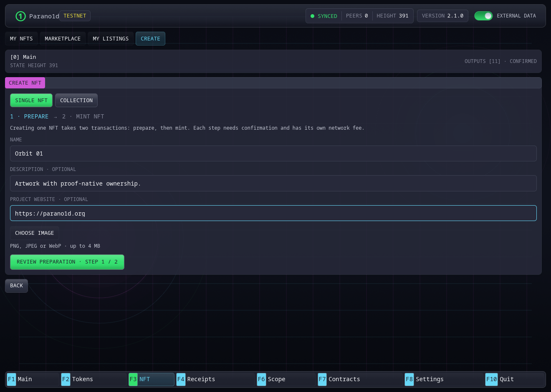Open the My Listings tab
The image size is (551, 392).
pos(111,39)
